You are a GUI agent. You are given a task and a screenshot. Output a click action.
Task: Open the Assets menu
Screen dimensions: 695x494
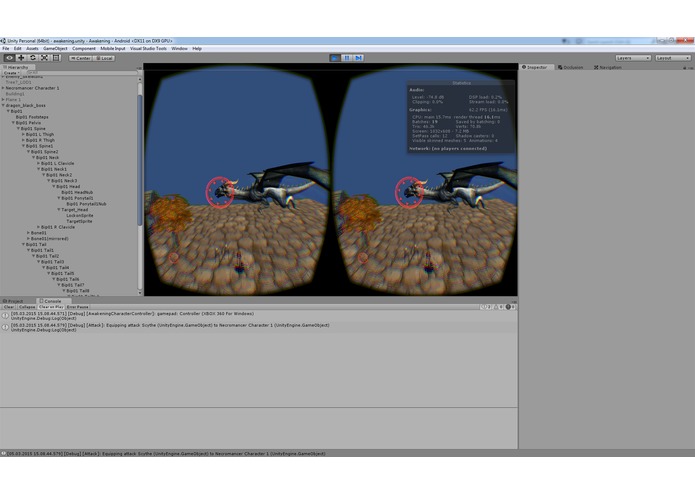click(32, 48)
